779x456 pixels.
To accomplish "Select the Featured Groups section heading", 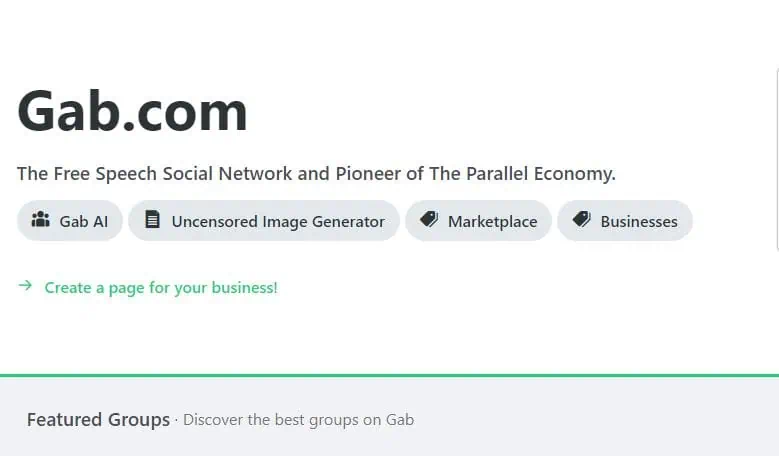I will (x=98, y=420).
